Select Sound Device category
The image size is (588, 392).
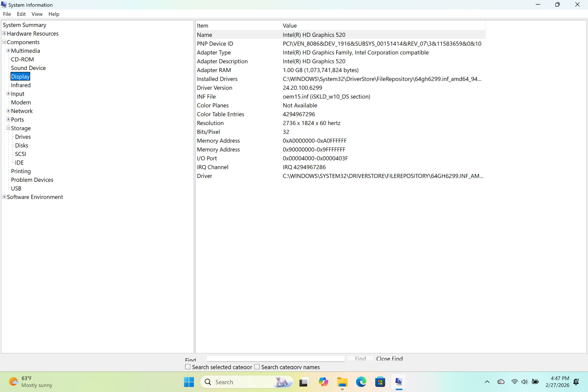pyautogui.click(x=28, y=68)
